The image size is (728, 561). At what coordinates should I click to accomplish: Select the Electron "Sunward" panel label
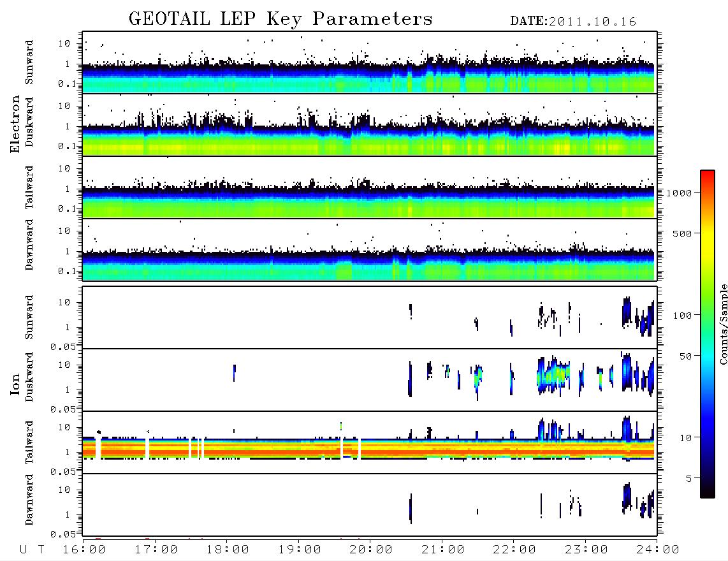click(x=29, y=62)
